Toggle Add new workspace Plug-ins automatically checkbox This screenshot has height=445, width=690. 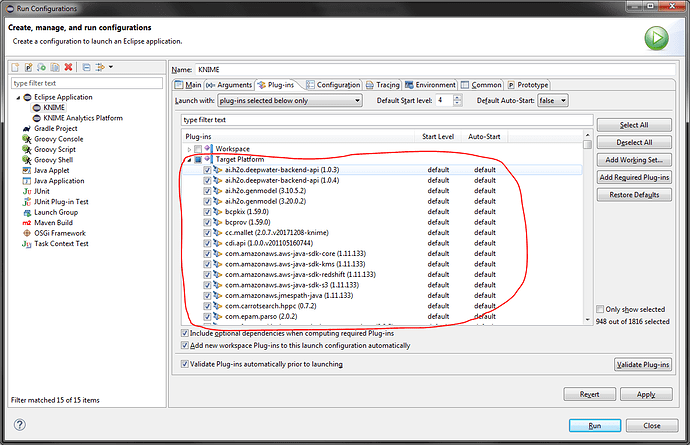click(x=185, y=346)
